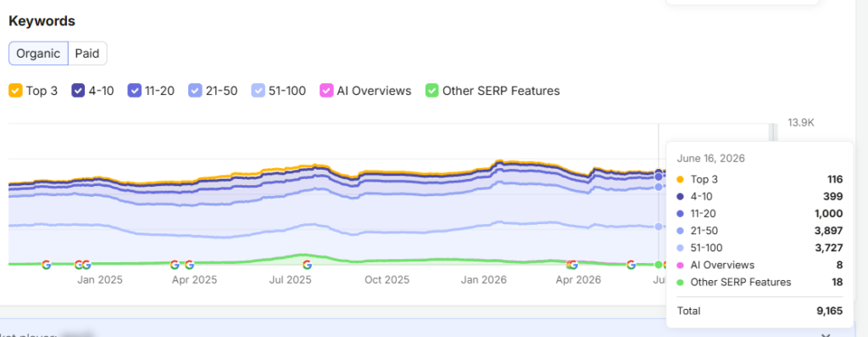
Task: Click the 11-20 value 1,000 in tooltip
Action: pyautogui.click(x=829, y=214)
